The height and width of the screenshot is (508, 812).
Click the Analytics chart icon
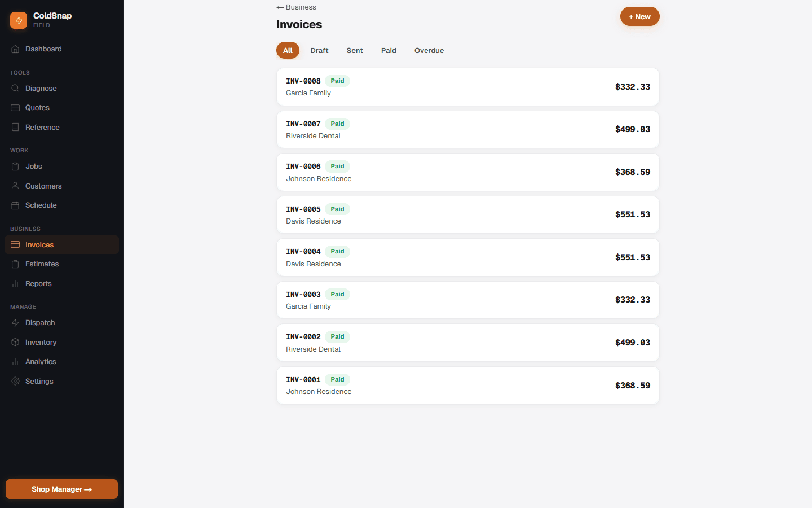pos(15,362)
